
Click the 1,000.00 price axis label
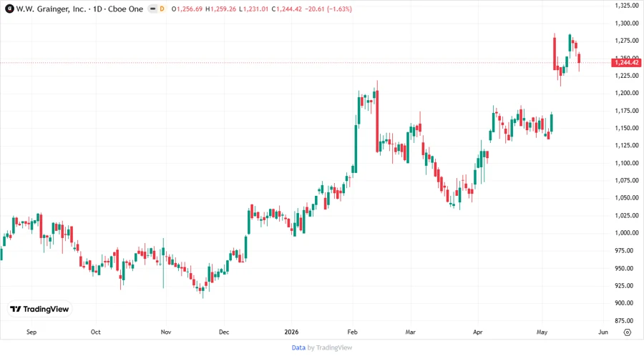tap(627, 233)
